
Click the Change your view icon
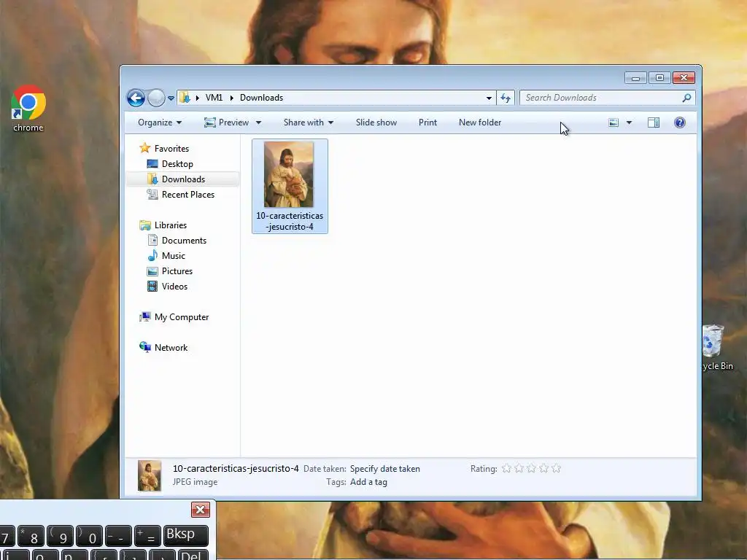614,122
